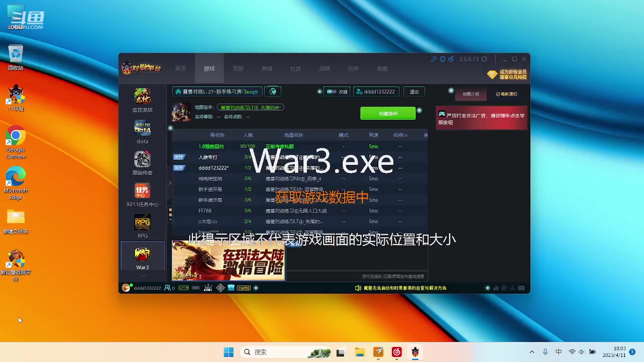Click the chat input for 邀战信息
Screen dimensions: 644x362
coord(357,276)
